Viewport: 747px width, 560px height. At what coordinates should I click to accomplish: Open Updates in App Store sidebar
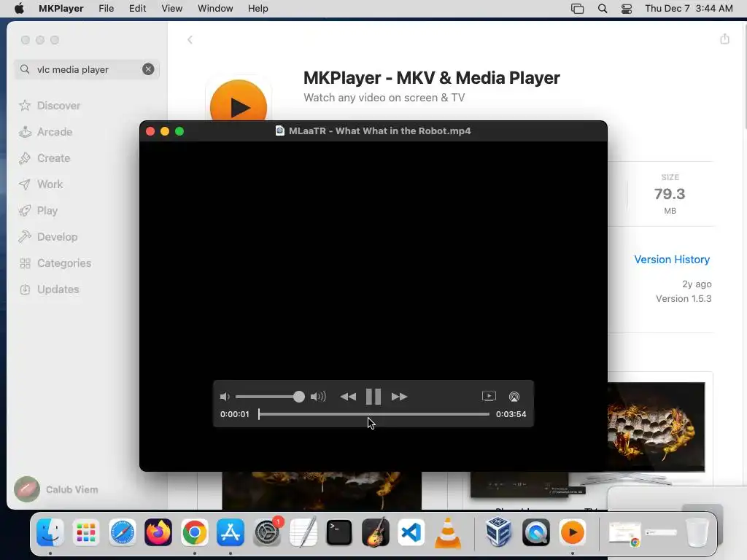pos(49,289)
